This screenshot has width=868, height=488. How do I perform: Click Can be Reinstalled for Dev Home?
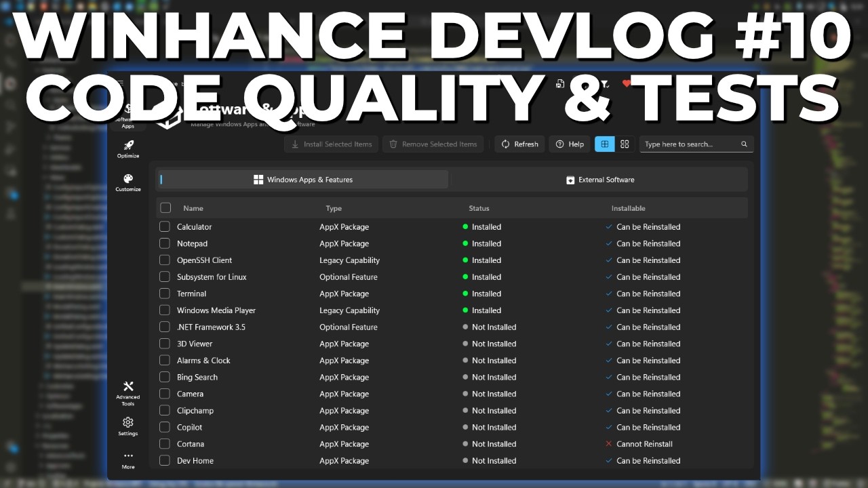[x=648, y=461]
